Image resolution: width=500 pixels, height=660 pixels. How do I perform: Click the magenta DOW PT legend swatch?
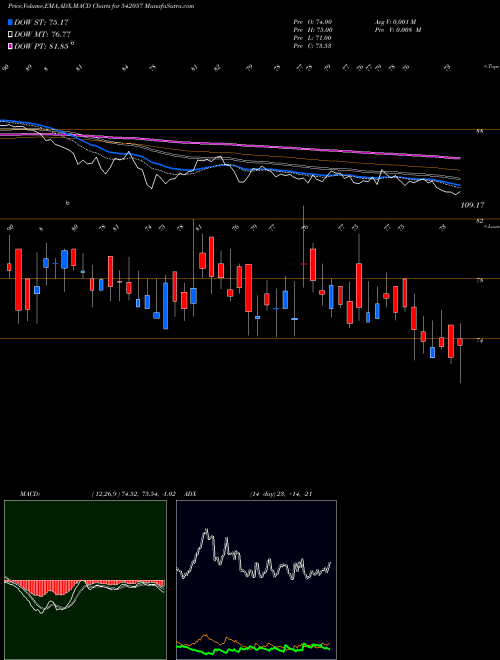(x=11, y=46)
